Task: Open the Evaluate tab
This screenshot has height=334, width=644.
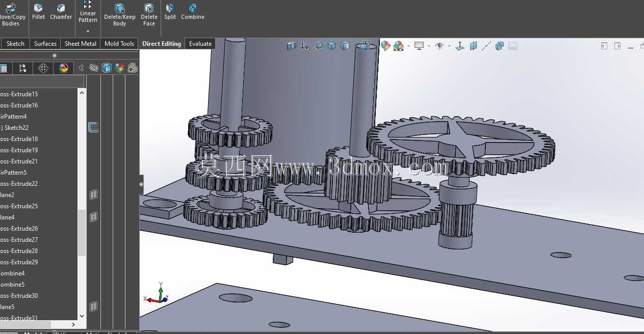Action: pyautogui.click(x=200, y=44)
